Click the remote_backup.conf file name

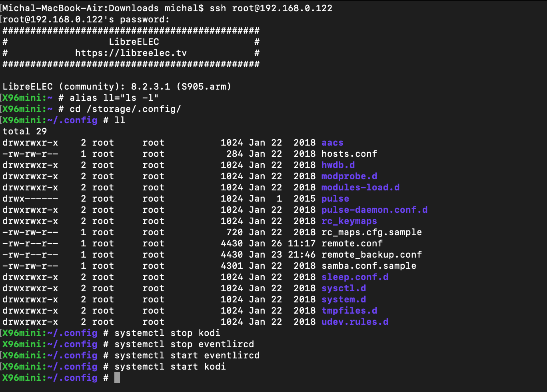pyautogui.click(x=371, y=255)
